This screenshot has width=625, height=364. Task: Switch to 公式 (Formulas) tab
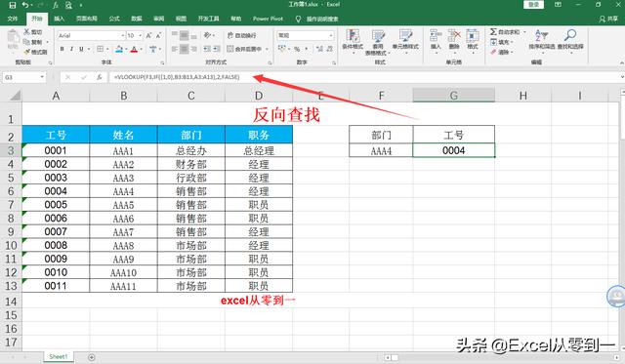tap(114, 19)
